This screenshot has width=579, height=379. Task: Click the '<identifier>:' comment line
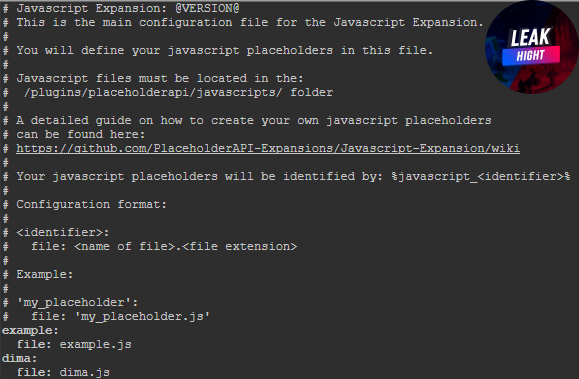click(62, 232)
